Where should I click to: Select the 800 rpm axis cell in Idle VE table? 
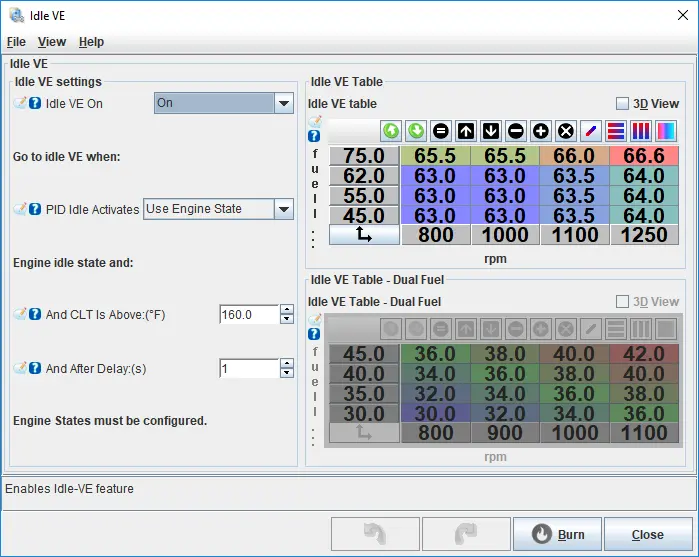click(436, 235)
